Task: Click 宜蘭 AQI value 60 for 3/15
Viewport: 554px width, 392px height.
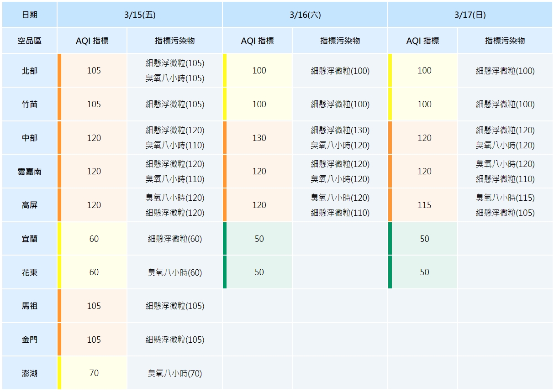Action: coord(94,239)
